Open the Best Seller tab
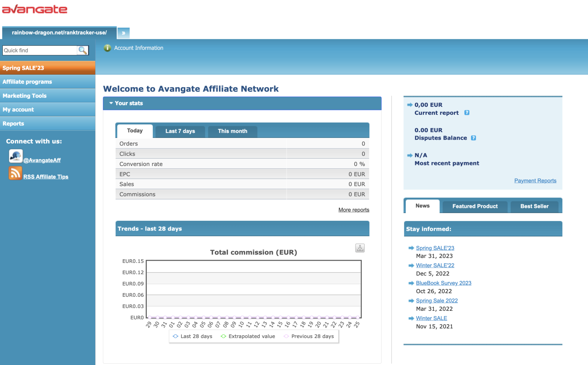 tap(534, 206)
